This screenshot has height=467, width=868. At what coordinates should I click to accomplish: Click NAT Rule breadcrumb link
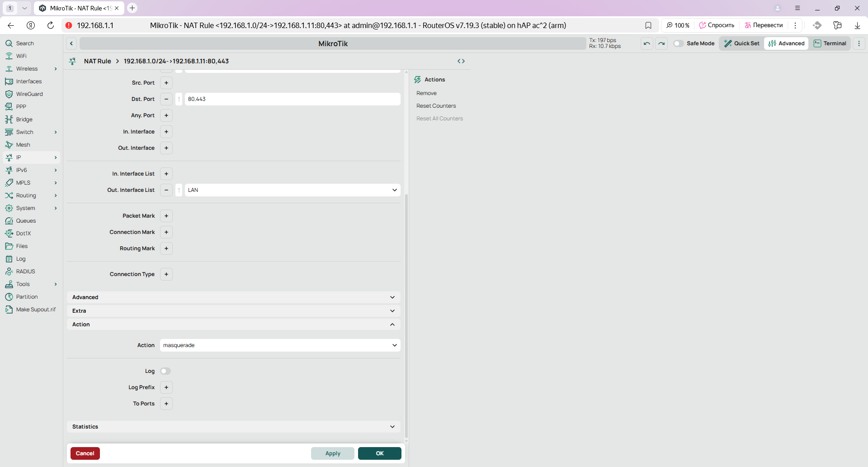click(x=97, y=61)
